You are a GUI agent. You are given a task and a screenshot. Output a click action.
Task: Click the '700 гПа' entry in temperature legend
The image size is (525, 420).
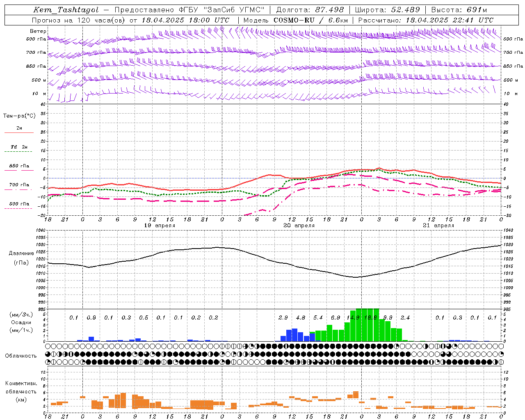19,185
